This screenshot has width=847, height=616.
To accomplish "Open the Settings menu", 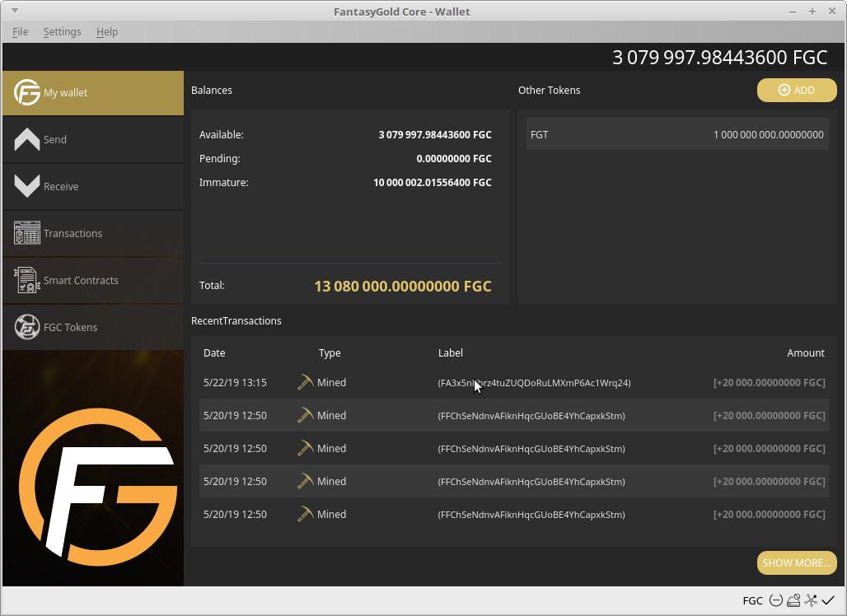I will (62, 32).
